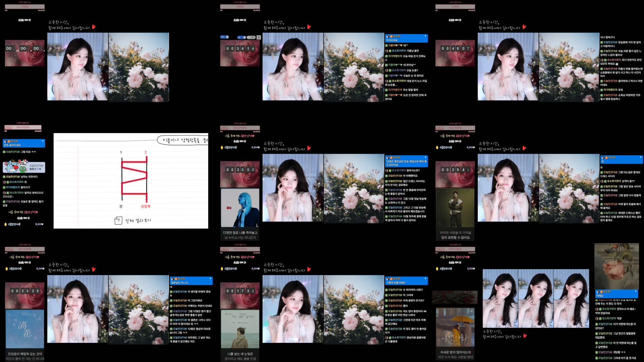Toggle the blue pill switch next to the volume control

tap(241, 37)
